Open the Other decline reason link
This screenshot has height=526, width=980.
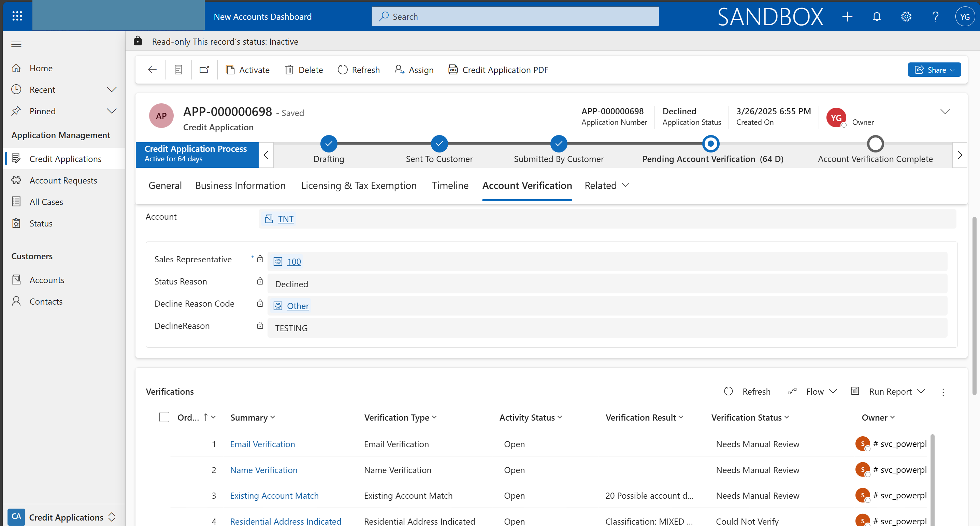coord(298,306)
